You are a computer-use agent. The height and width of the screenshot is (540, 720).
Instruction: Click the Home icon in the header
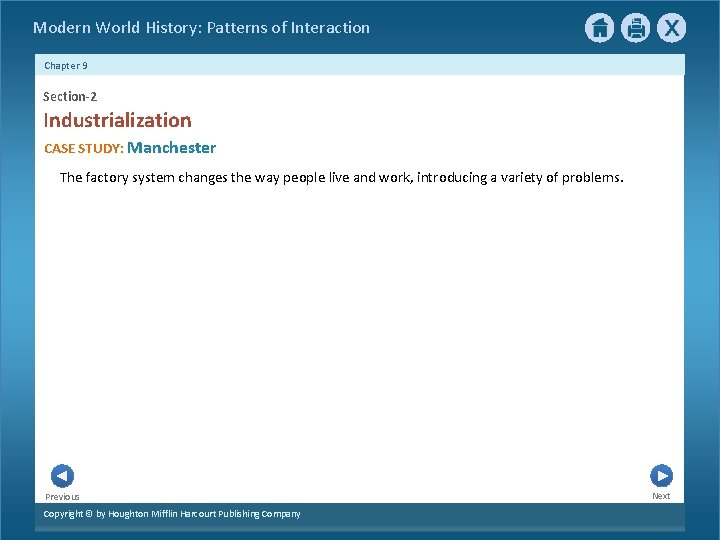click(x=599, y=28)
